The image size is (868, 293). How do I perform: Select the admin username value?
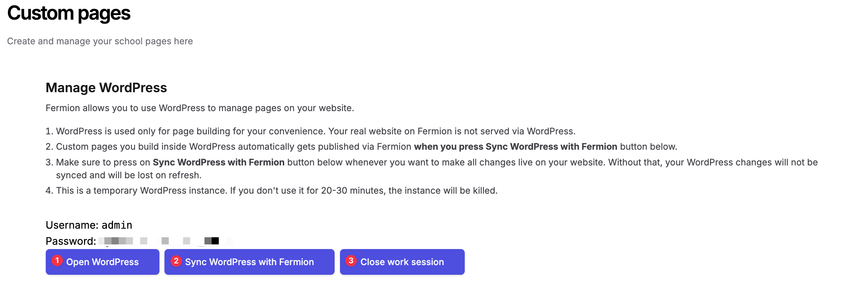click(117, 225)
